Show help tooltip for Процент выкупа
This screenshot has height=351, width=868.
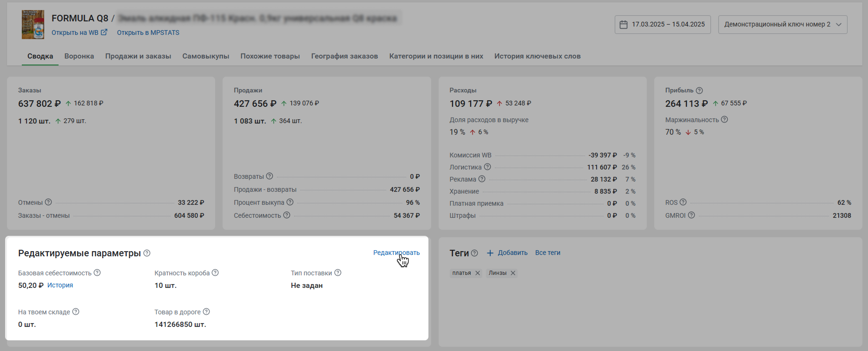pyautogui.click(x=290, y=202)
